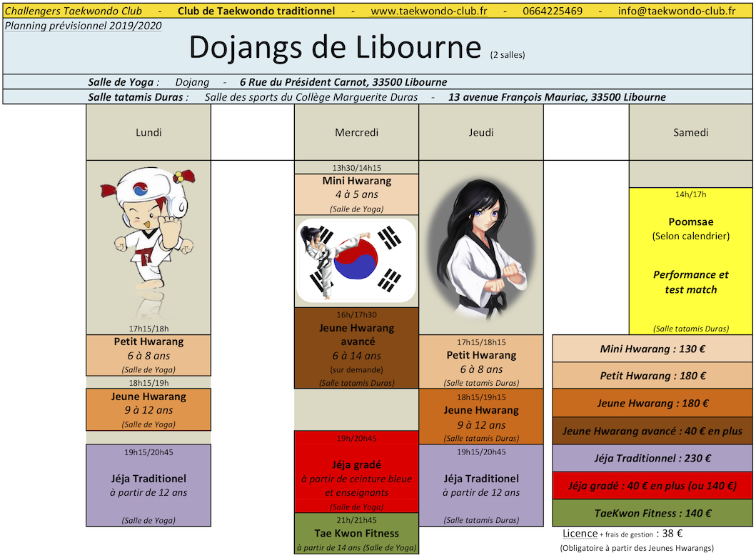This screenshot has height=558, width=756.
Task: Click the brown Jeune Hwarang avancé session
Action: (356, 348)
